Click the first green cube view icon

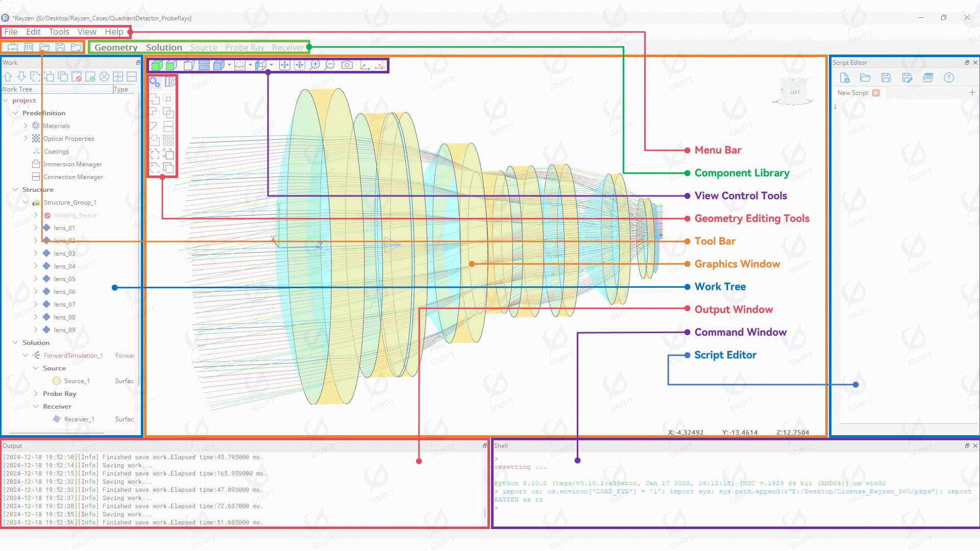pos(157,65)
